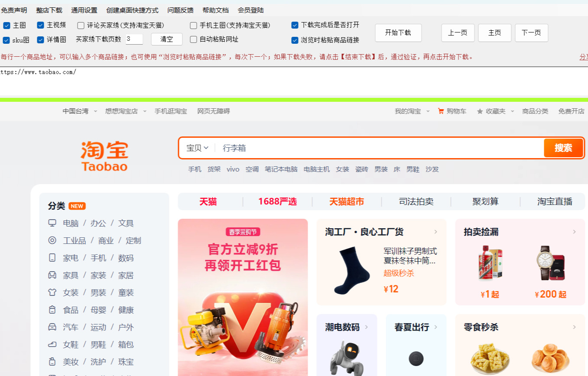The width and height of the screenshot is (588, 376).
Task: Click the T-shirt icon beside 女装
Action: pyautogui.click(x=52, y=292)
